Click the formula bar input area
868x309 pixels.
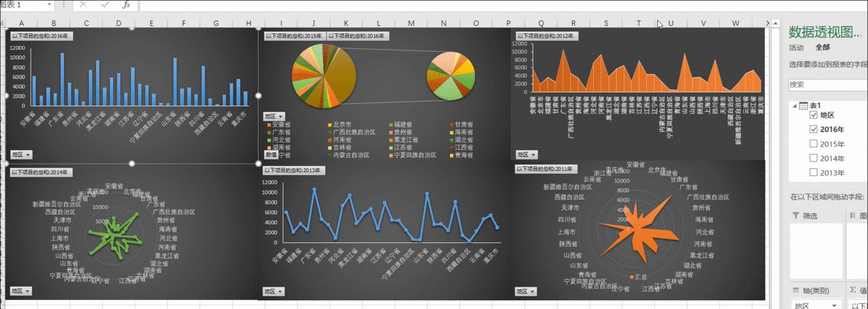click(503, 5)
